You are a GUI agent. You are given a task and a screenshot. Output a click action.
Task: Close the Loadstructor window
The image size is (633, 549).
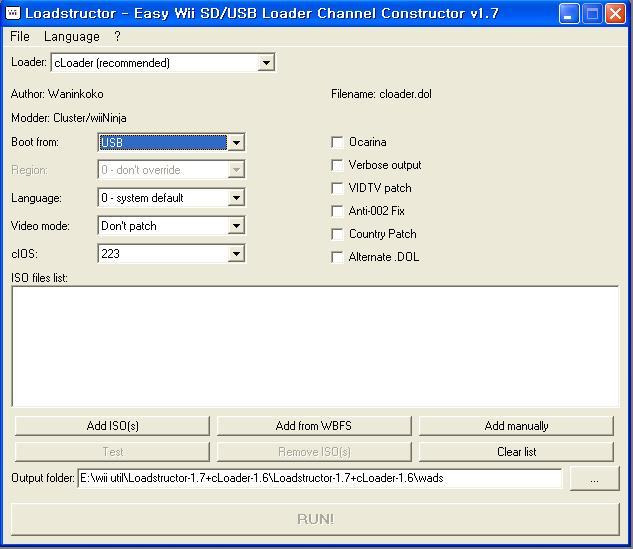pos(615,14)
